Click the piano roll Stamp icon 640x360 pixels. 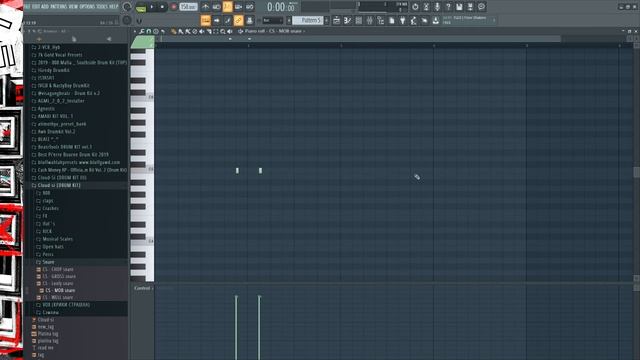pyautogui.click(x=156, y=31)
